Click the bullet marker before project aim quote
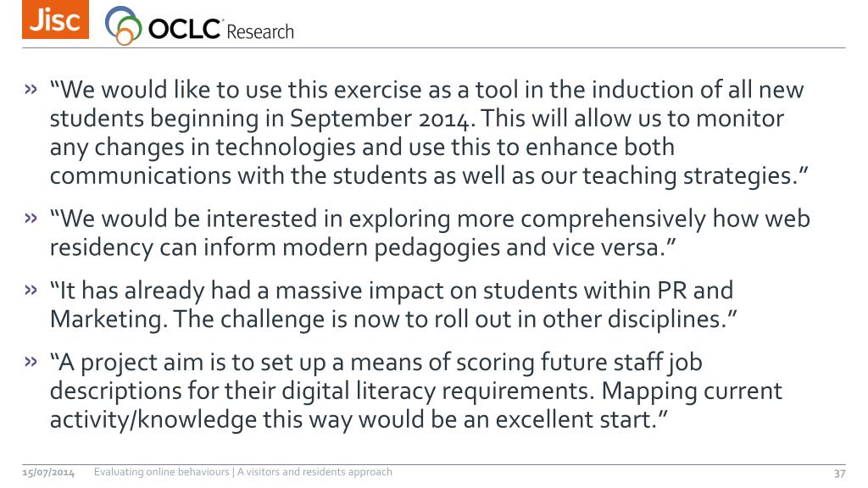 click(31, 363)
